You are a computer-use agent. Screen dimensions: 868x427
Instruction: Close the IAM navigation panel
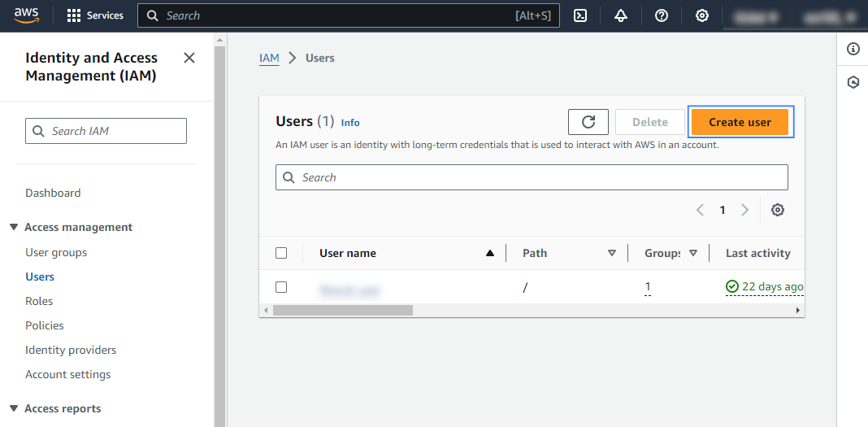(189, 58)
